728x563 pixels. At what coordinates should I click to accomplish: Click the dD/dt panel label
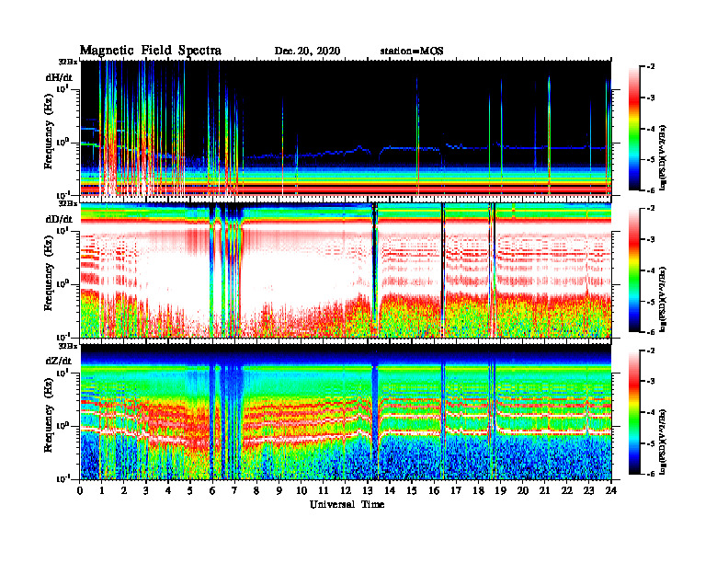point(59,219)
